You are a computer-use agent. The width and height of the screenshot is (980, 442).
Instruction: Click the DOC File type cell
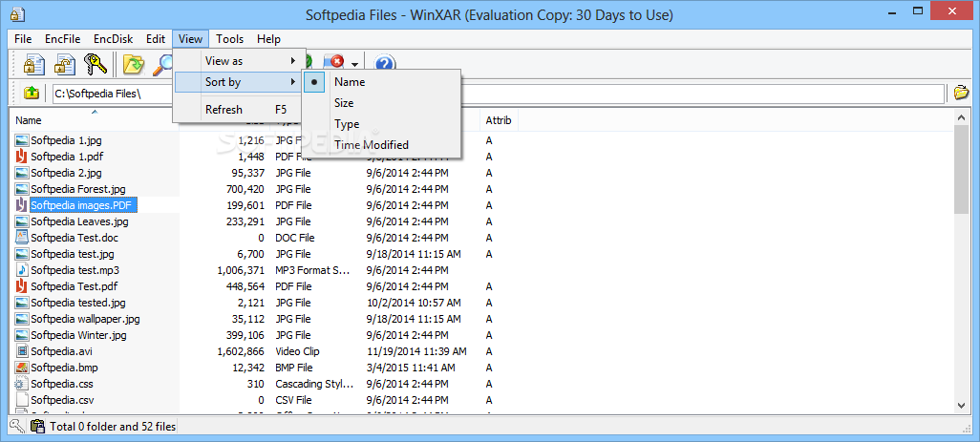coord(294,238)
